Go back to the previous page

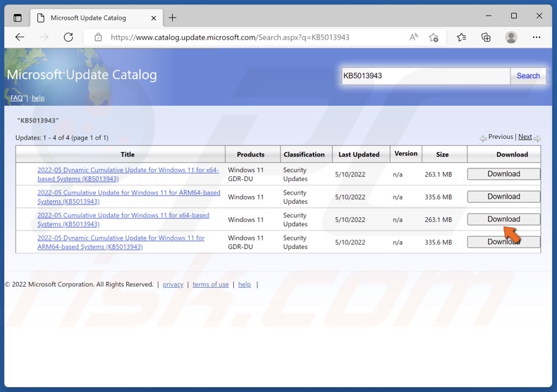(20, 37)
